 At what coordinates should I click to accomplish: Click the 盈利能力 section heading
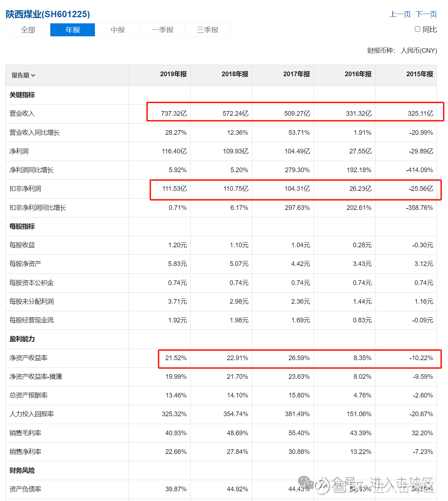[x=22, y=339]
